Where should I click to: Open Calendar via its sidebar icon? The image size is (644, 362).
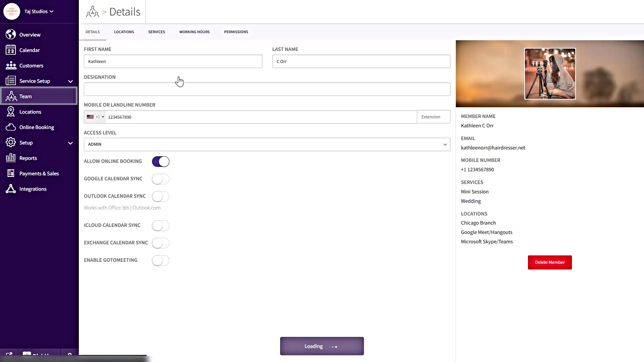pyautogui.click(x=11, y=50)
